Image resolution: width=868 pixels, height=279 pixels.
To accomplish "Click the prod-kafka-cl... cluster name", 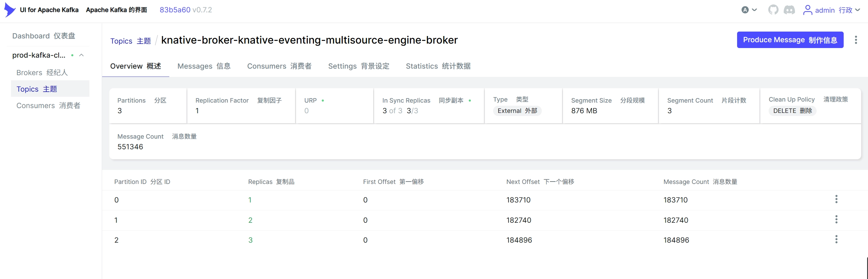I will point(39,55).
